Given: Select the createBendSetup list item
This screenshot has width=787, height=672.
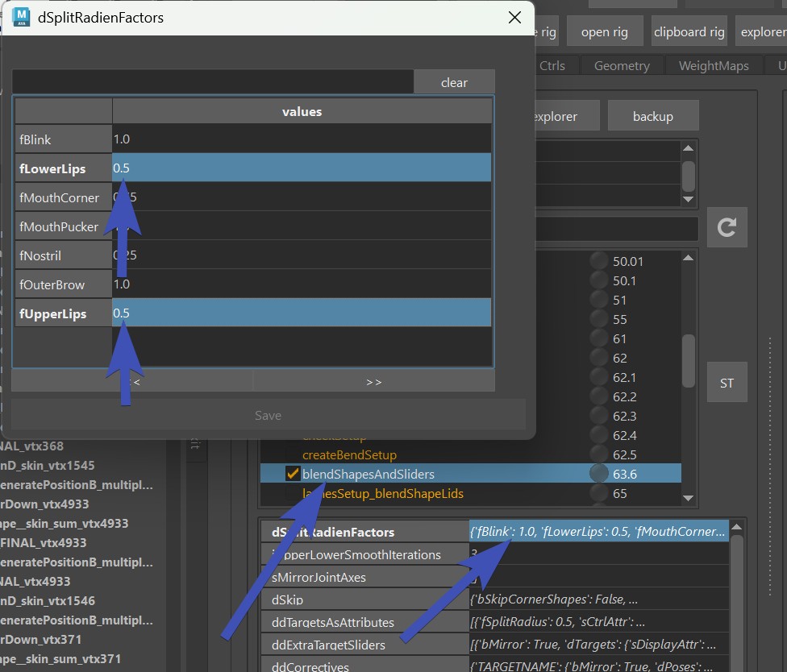Looking at the screenshot, I should (349, 454).
